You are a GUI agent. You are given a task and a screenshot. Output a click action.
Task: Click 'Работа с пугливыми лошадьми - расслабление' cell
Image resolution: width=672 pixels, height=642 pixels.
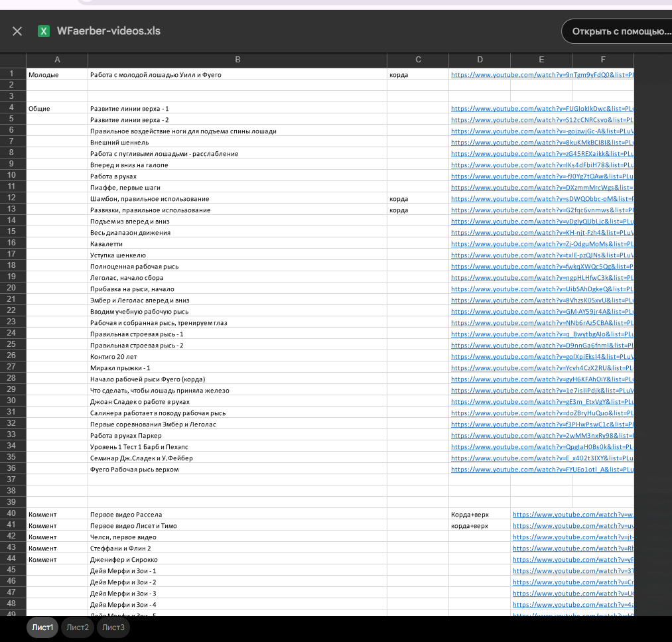click(237, 153)
